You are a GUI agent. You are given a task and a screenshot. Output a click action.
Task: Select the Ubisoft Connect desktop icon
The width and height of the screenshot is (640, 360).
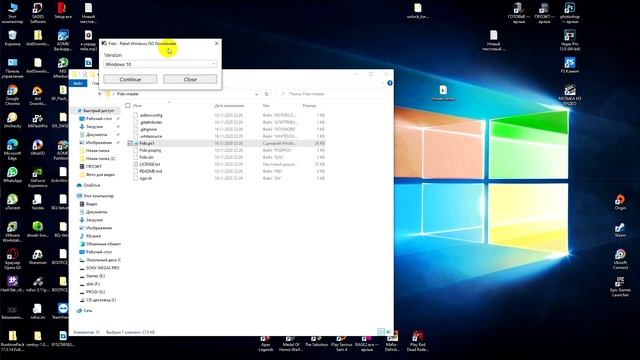point(620,259)
